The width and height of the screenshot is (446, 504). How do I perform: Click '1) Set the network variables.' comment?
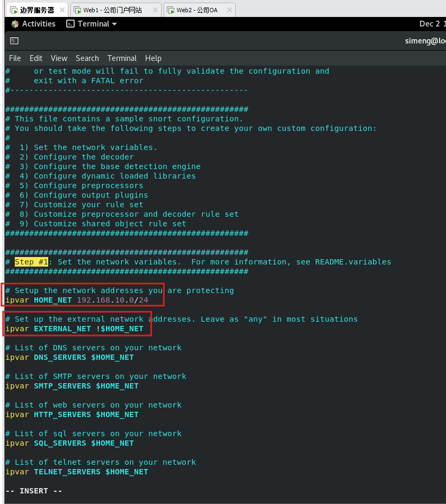click(x=88, y=147)
